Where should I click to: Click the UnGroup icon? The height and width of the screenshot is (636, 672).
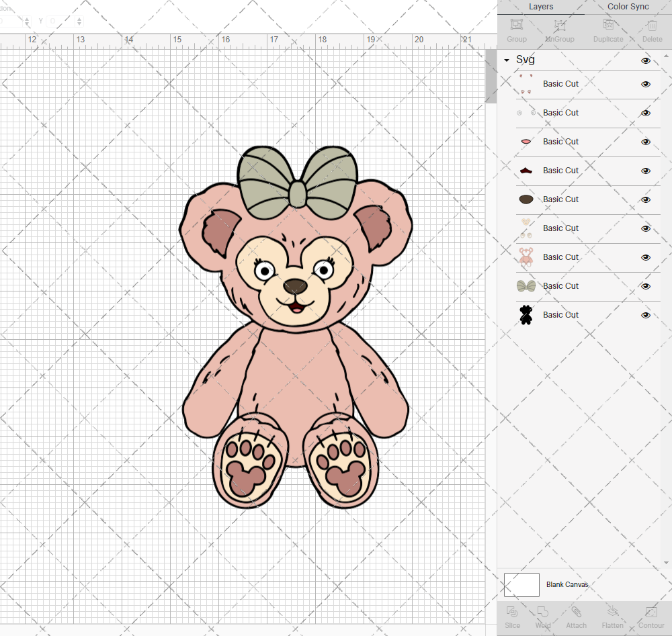[560, 25]
